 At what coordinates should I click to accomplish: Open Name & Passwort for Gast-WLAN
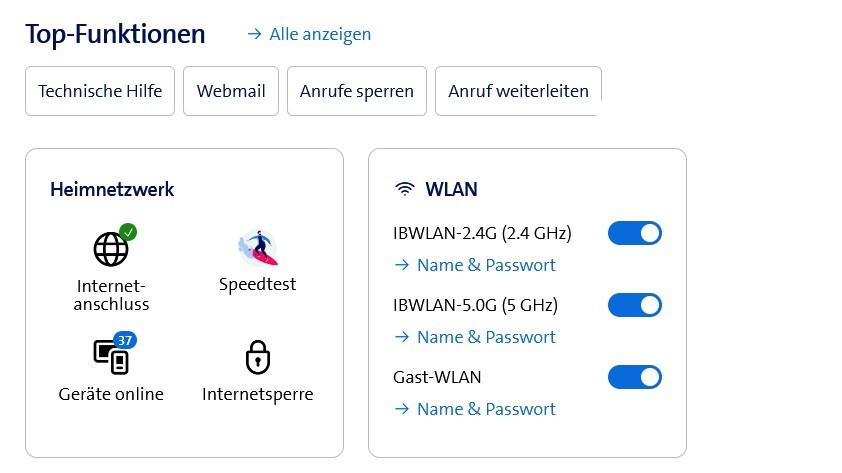(476, 409)
